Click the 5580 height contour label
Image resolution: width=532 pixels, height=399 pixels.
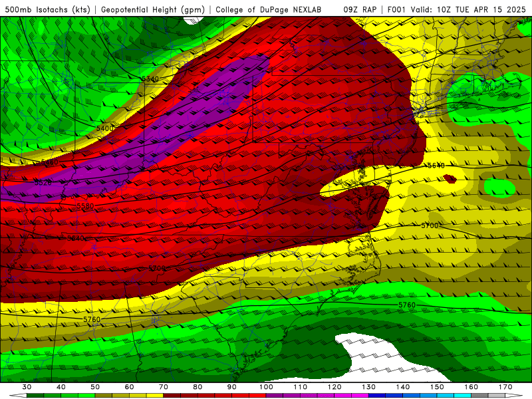click(x=85, y=206)
